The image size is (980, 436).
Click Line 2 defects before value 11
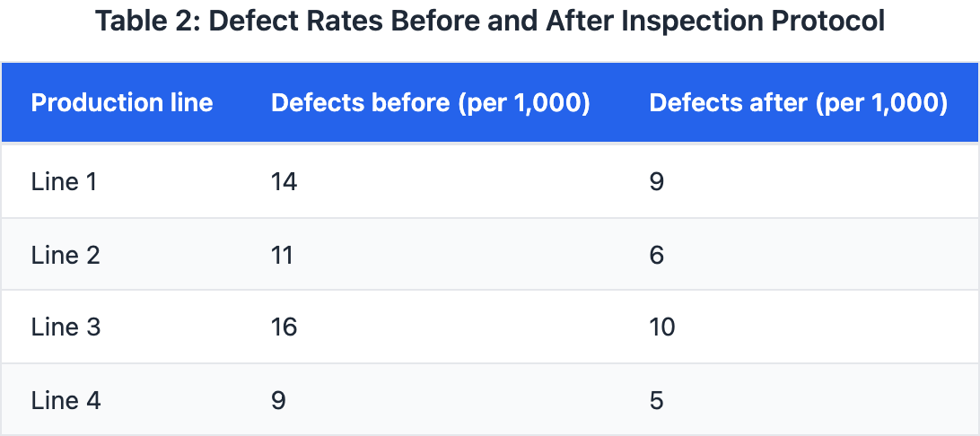(x=282, y=256)
